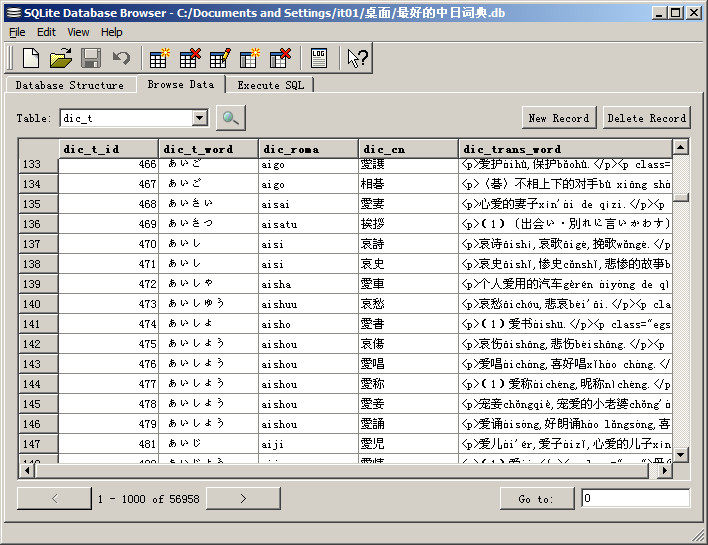The image size is (708, 545).
Task: Click the Create Index toolbar icon
Action: (x=250, y=58)
